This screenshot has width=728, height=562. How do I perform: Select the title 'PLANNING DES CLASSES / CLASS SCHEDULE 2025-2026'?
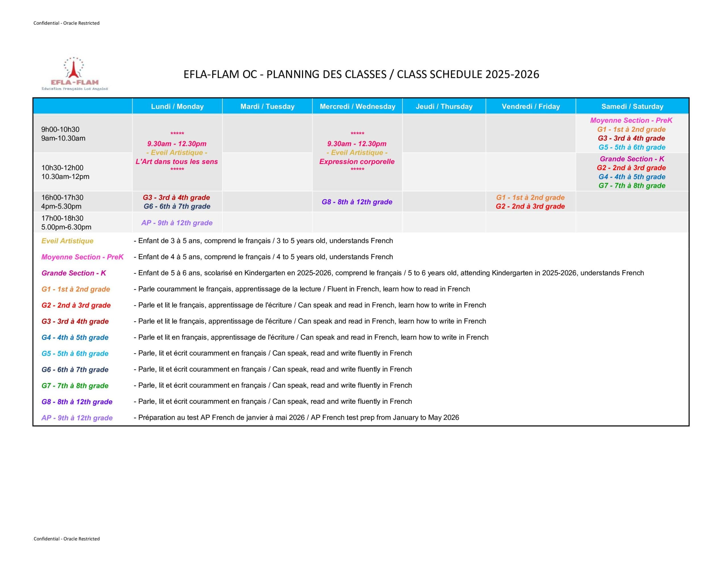403,74
